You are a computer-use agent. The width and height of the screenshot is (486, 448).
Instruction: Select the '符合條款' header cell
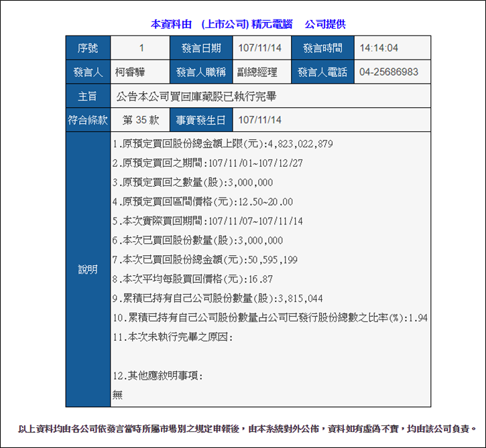coord(88,120)
